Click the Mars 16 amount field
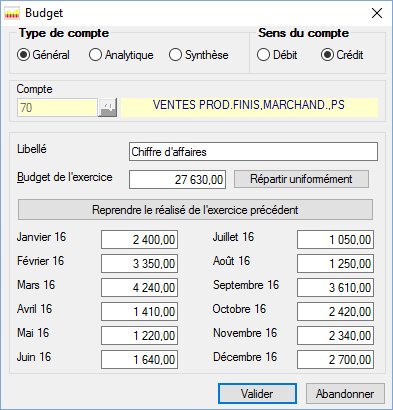Image resolution: width=393 pixels, height=410 pixels. 139,287
